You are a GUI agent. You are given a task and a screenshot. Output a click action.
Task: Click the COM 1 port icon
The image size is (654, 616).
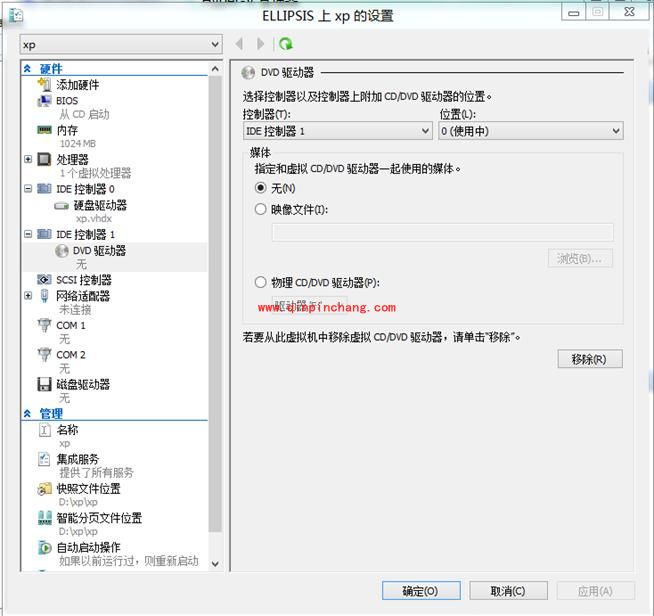click(44, 325)
